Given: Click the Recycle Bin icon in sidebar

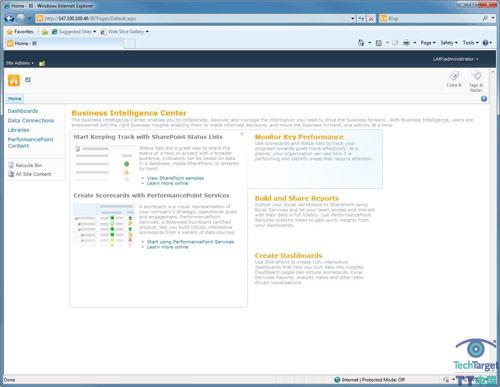Looking at the screenshot, I should pos(11,165).
